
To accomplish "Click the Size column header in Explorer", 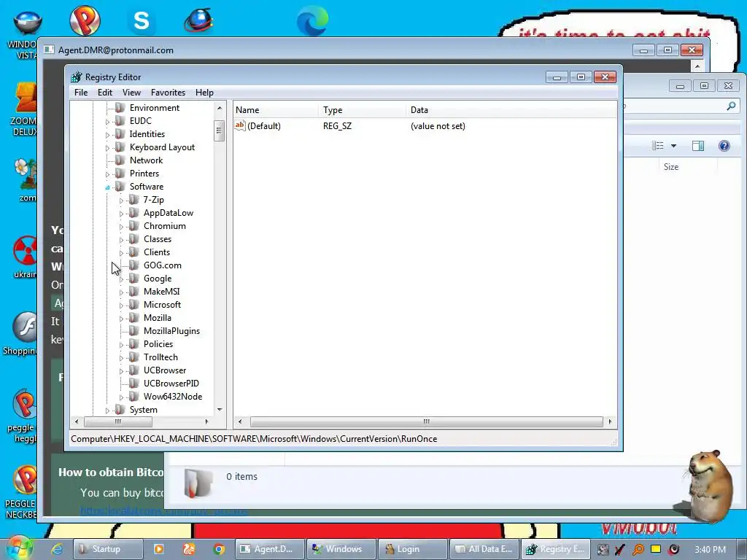I will [x=671, y=167].
